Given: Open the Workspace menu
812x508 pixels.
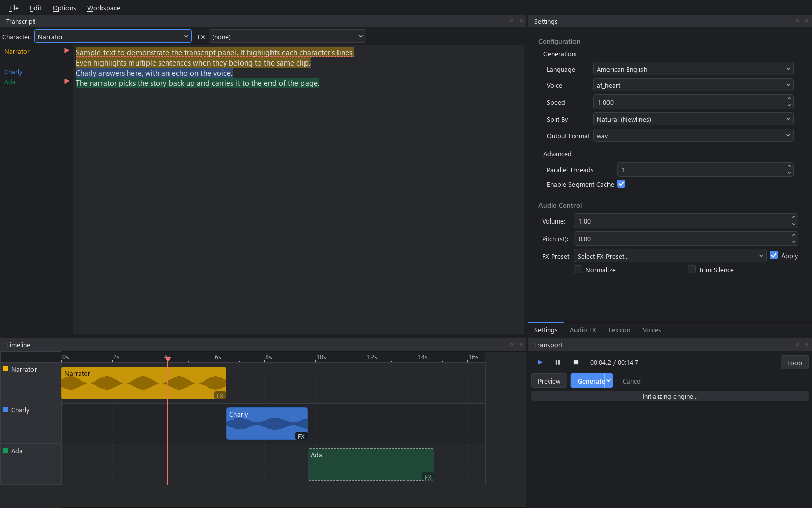Looking at the screenshot, I should coord(104,8).
